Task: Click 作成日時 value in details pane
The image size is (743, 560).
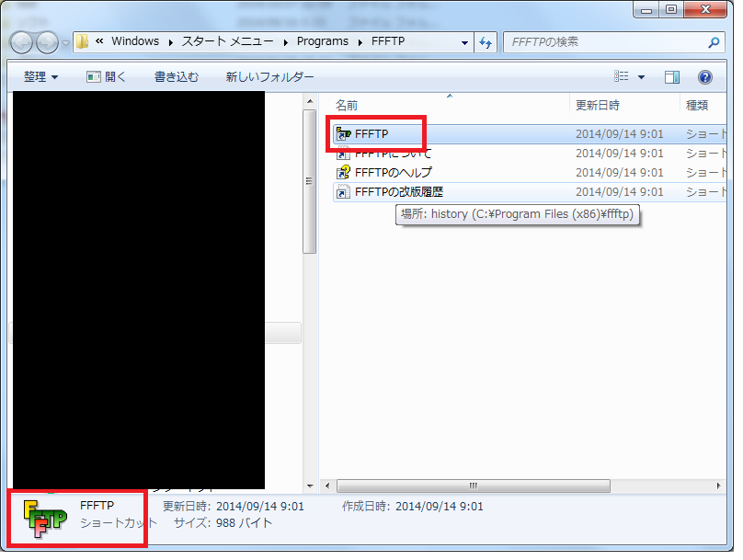Action: [x=440, y=507]
